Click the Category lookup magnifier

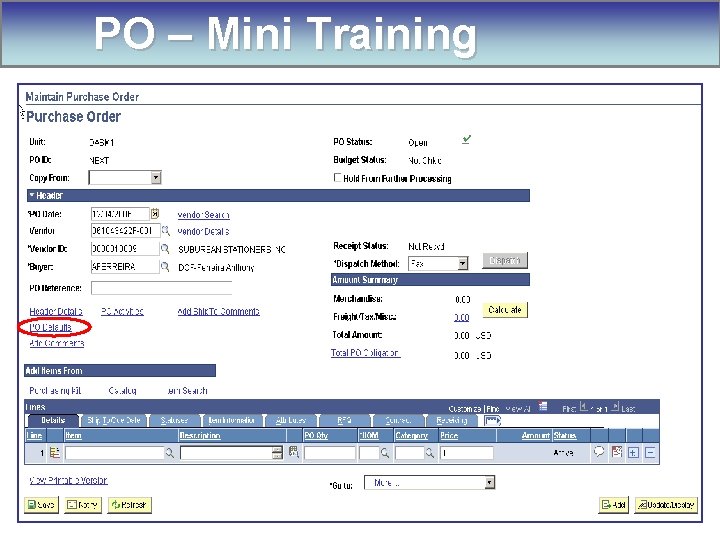coord(430,453)
